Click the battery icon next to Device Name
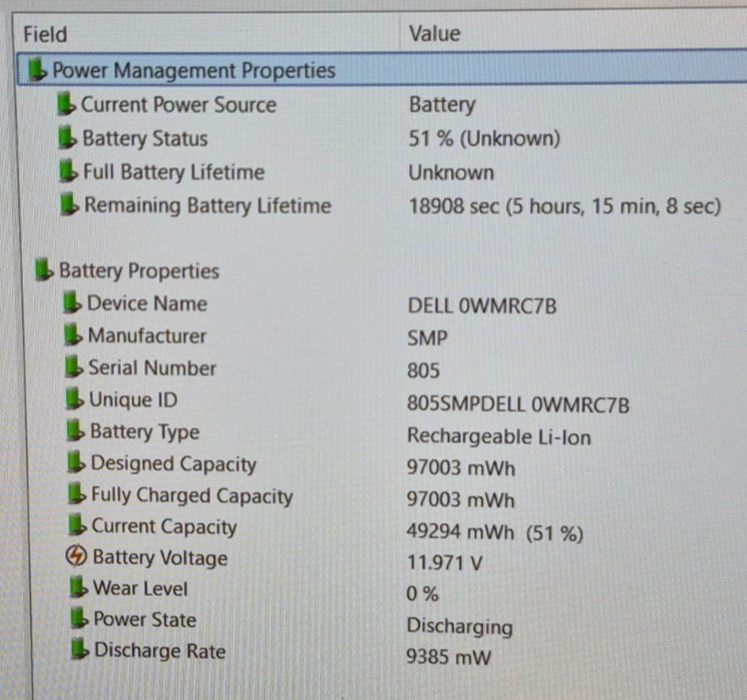 click(x=71, y=303)
